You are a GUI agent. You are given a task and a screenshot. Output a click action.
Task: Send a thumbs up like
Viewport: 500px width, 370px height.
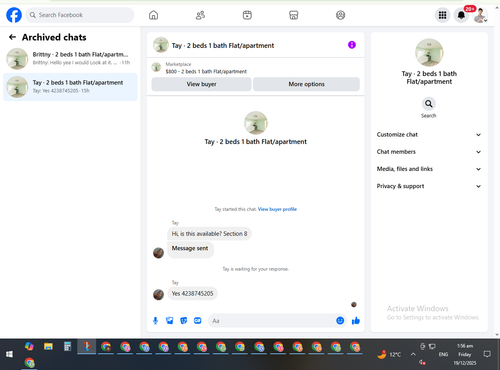[356, 321]
